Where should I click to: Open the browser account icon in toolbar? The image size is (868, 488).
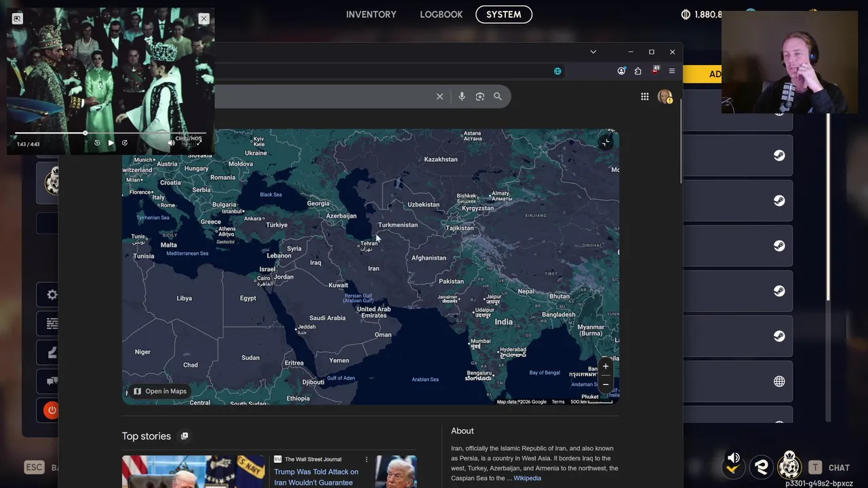pyautogui.click(x=621, y=71)
